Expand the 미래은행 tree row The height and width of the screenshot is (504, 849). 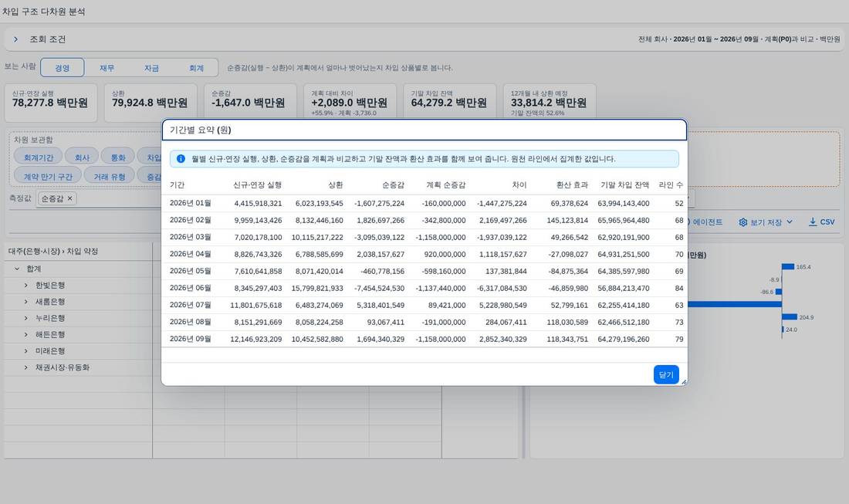25,351
